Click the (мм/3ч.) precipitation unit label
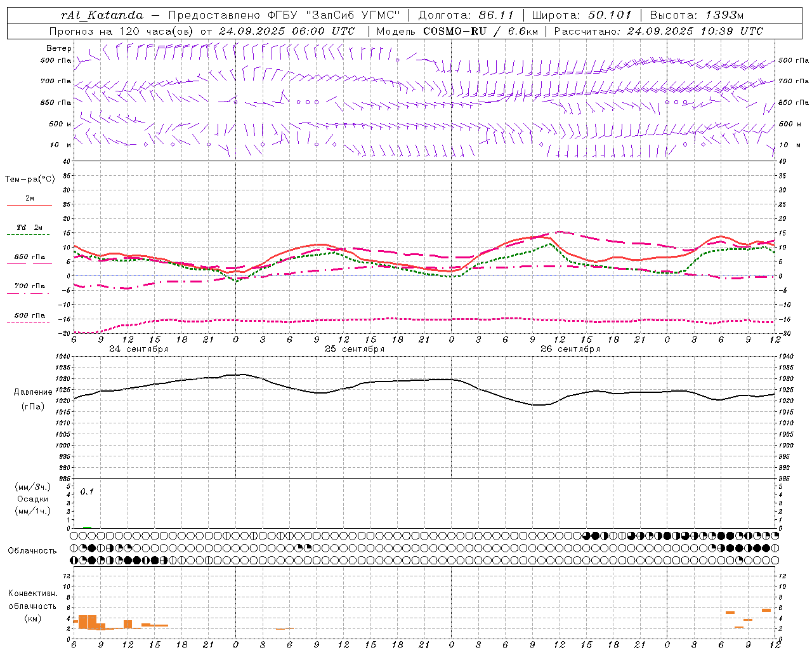 32,487
